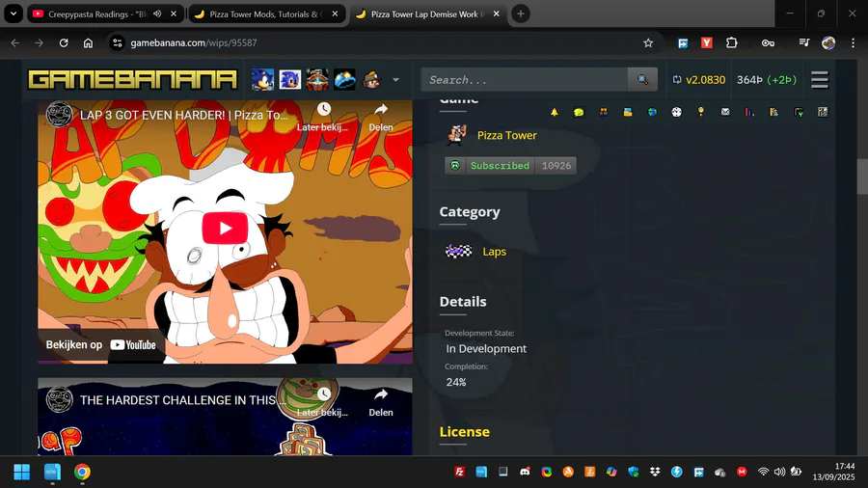Click Delen share on first video
This screenshot has width=868, height=488.
(x=381, y=117)
